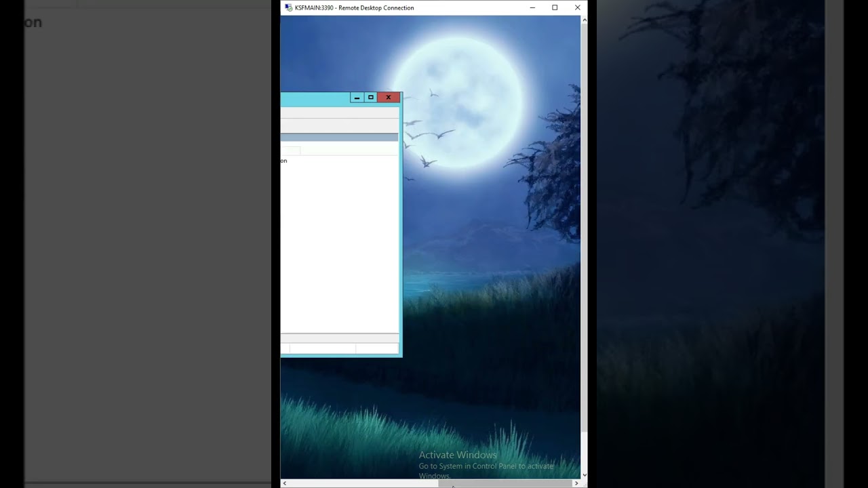The width and height of the screenshot is (868, 488).
Task: Click the vertical scrollbar thumb
Action: tap(584, 228)
